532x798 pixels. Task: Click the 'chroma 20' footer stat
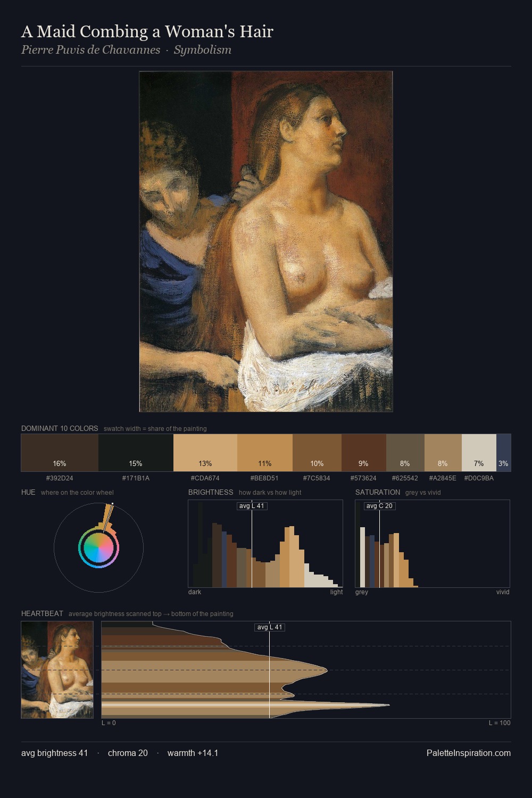click(128, 753)
